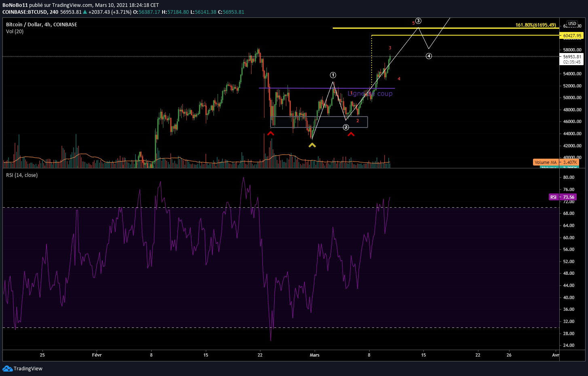The image size is (588, 376).
Task: Click the USD currency badge
Action: point(572,23)
